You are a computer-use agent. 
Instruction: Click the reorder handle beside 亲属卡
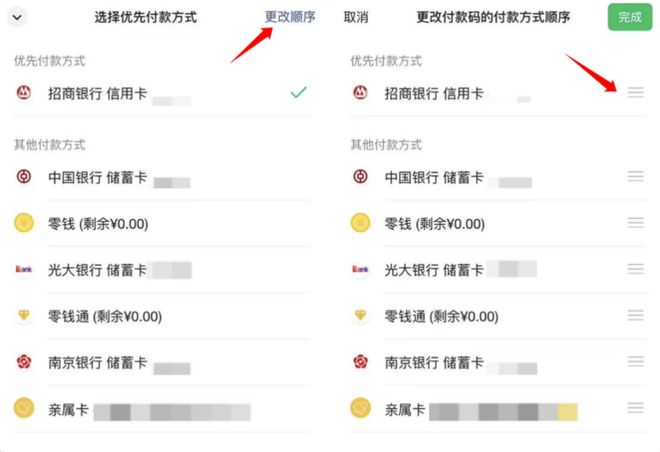636,408
